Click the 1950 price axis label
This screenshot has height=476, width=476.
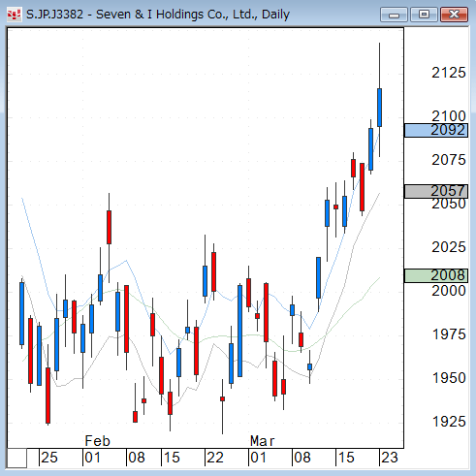click(x=449, y=378)
